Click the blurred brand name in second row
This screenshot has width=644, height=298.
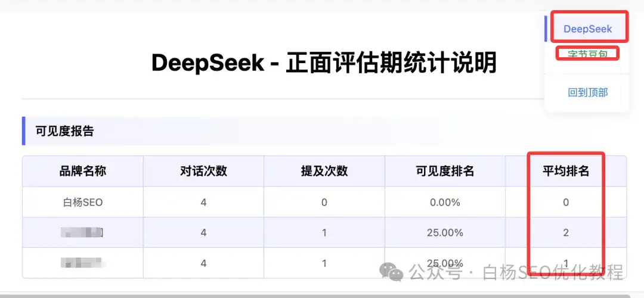pyautogui.click(x=83, y=232)
